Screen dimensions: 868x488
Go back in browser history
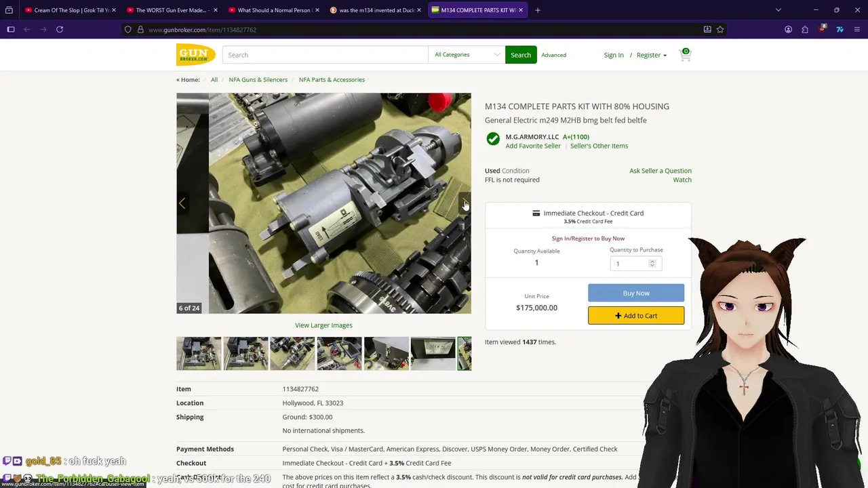click(27, 29)
